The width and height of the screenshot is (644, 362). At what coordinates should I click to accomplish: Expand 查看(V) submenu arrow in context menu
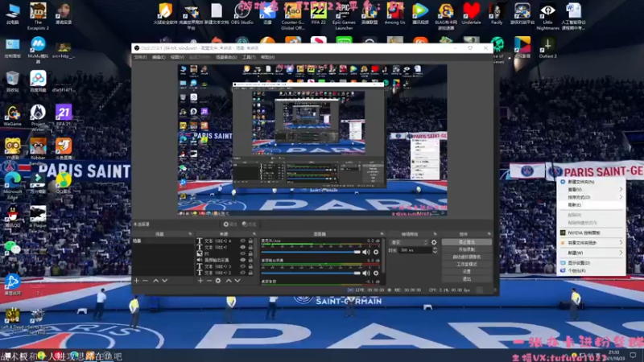pos(621,189)
